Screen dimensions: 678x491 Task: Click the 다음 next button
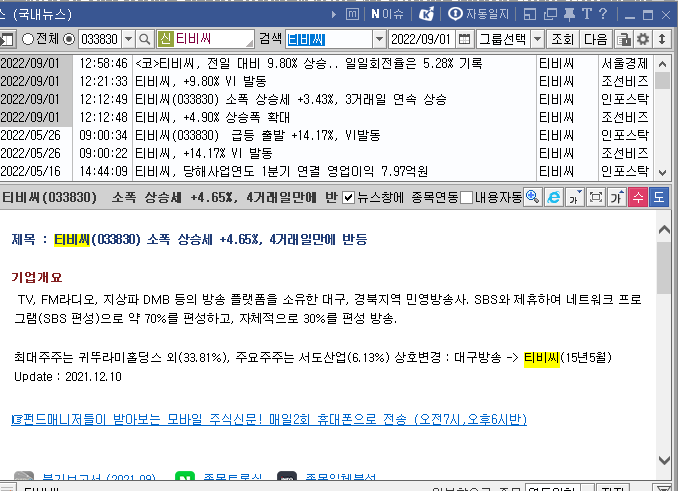pos(595,39)
